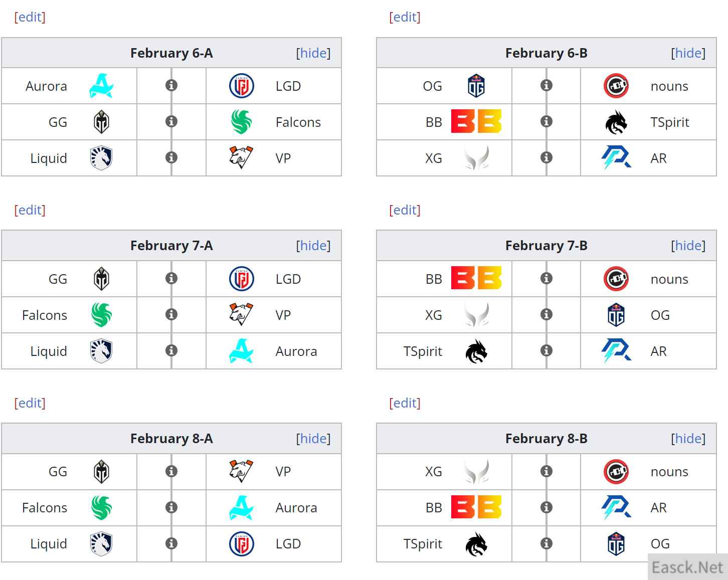Image resolution: width=728 pixels, height=580 pixels.
Task: Open match info for GG vs Falcons
Action: [x=171, y=122]
